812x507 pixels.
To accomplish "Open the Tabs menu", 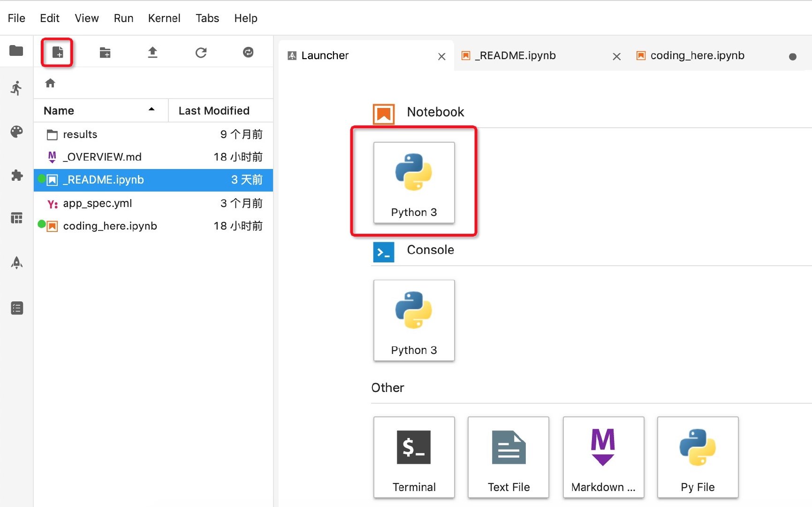I will [207, 18].
